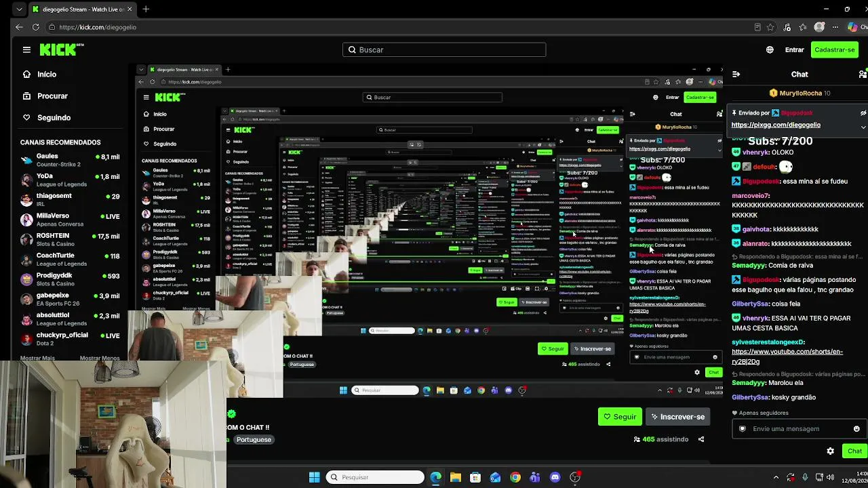Select the outermost 'diegogelio Stream' browser tab
This screenshot has height=488, width=868.
tap(83, 9)
